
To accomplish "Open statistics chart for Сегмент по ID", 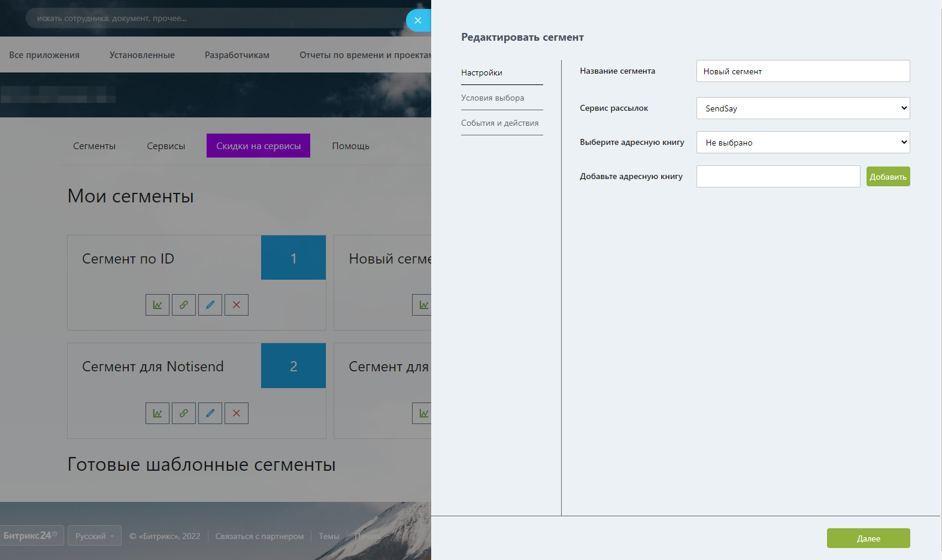I will [157, 305].
